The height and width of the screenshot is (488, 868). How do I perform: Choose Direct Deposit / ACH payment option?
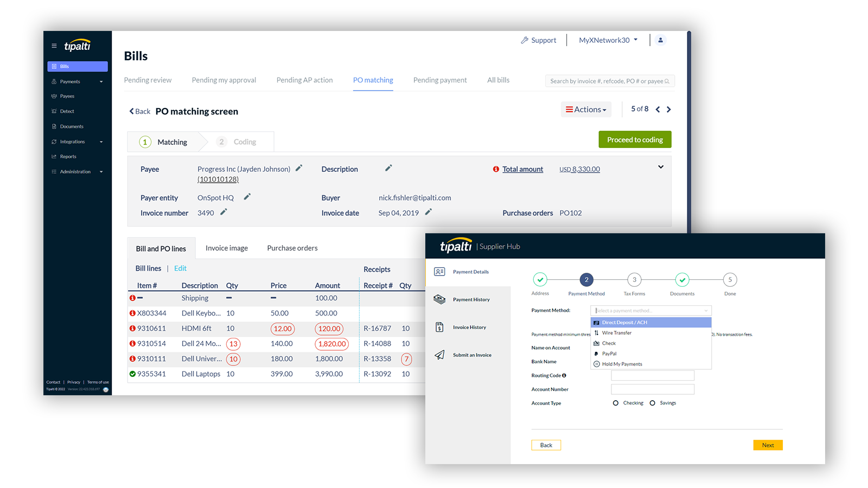tap(651, 322)
